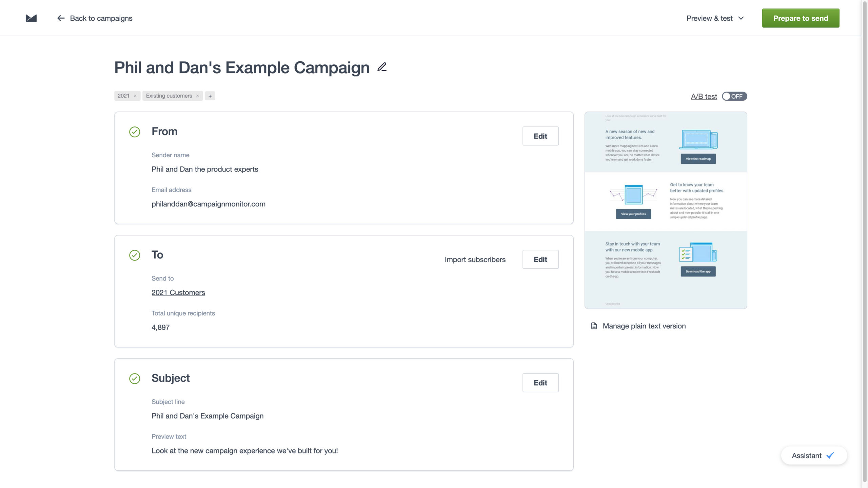Click the back arrow to campaigns

(61, 18)
